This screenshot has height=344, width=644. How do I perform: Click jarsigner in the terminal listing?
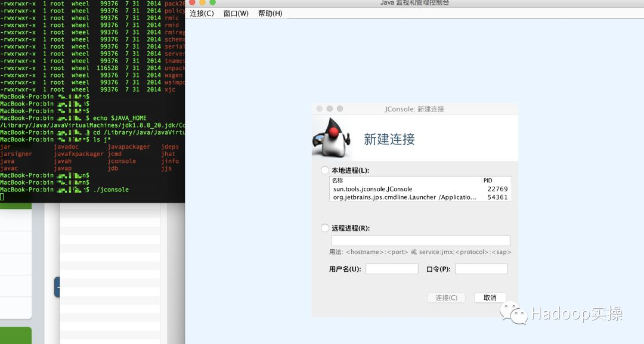[16, 154]
